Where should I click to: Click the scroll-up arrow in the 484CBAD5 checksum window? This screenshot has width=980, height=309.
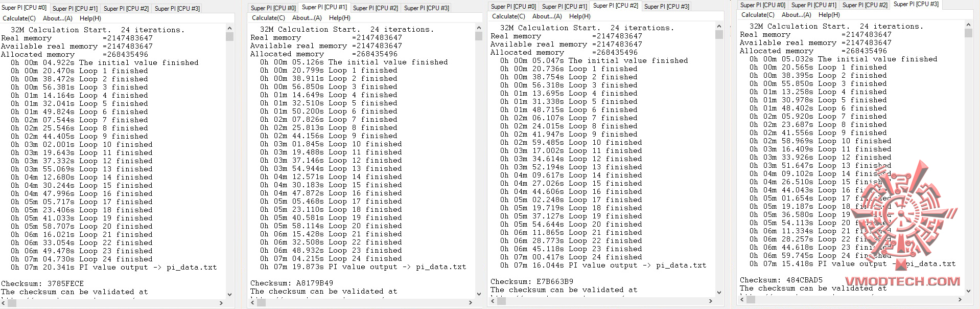968,24
